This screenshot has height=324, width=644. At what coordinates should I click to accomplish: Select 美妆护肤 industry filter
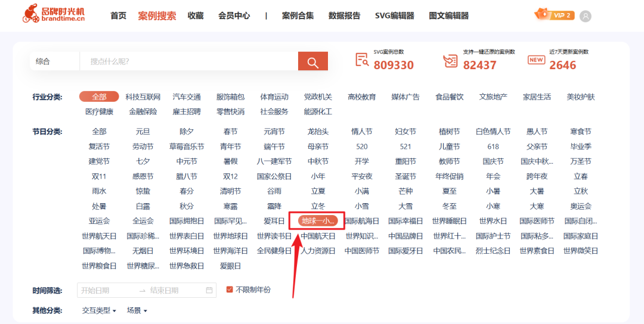[581, 97]
